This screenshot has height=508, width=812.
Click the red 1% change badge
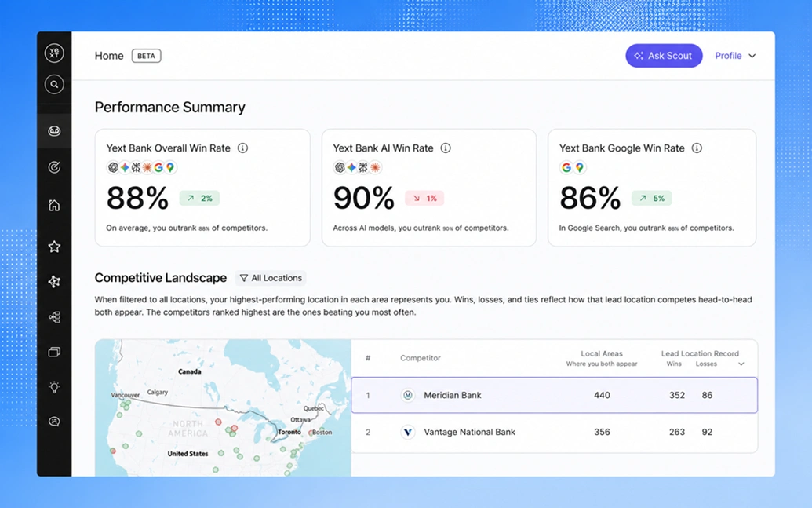click(x=424, y=198)
